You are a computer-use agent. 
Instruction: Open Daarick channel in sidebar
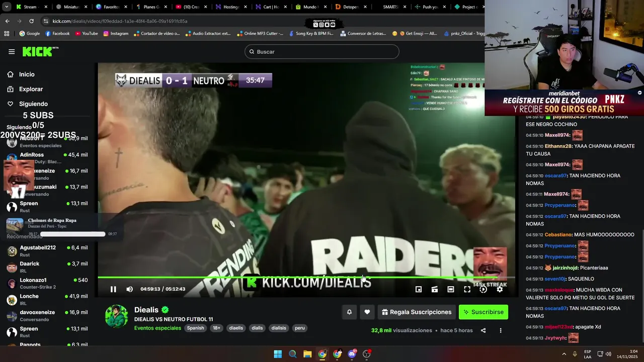48,267
